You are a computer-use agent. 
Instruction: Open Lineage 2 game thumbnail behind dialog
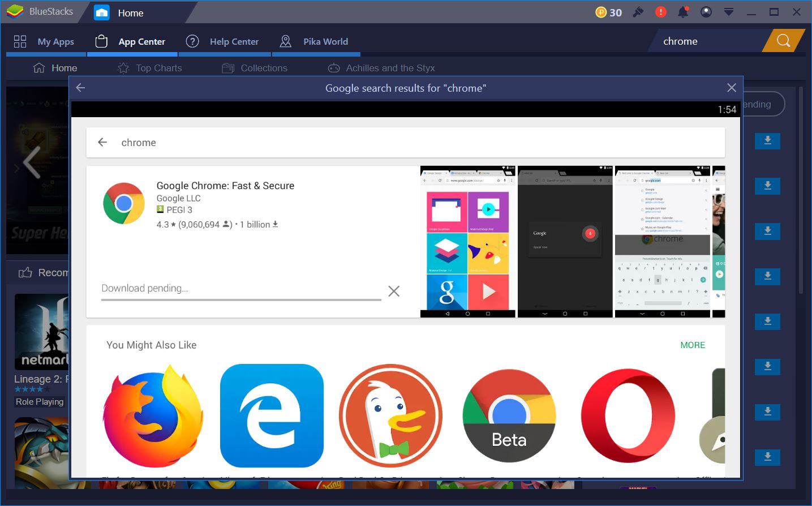(x=42, y=332)
